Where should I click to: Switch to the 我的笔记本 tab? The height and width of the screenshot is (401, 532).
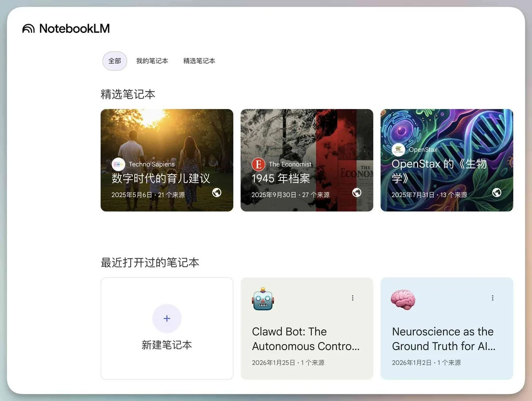pyautogui.click(x=153, y=61)
